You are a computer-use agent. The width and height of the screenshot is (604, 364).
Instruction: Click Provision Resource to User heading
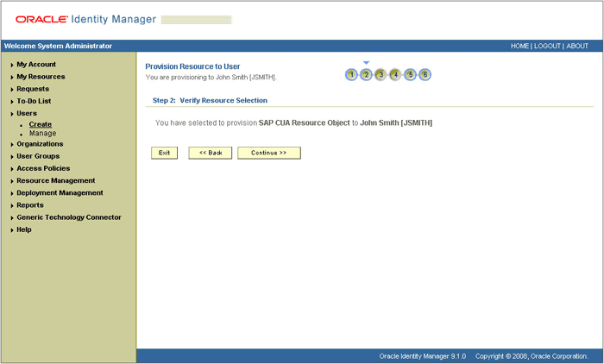coord(192,66)
